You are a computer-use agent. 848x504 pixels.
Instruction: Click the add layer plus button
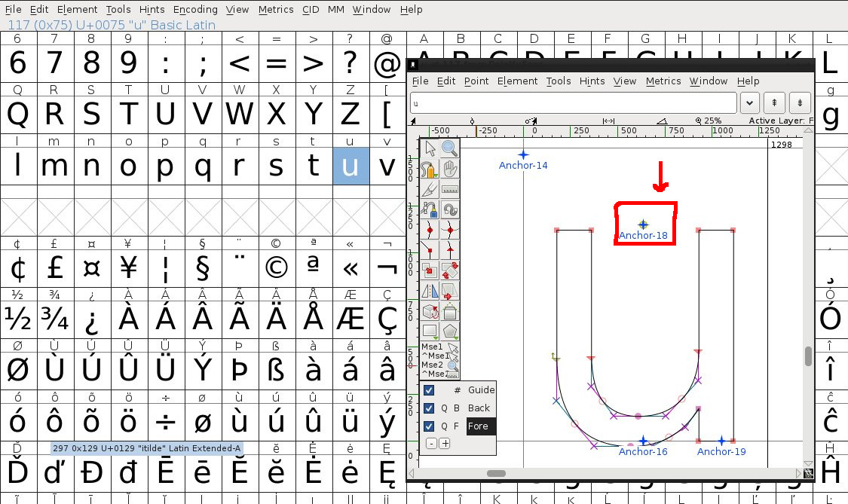pyautogui.click(x=445, y=444)
